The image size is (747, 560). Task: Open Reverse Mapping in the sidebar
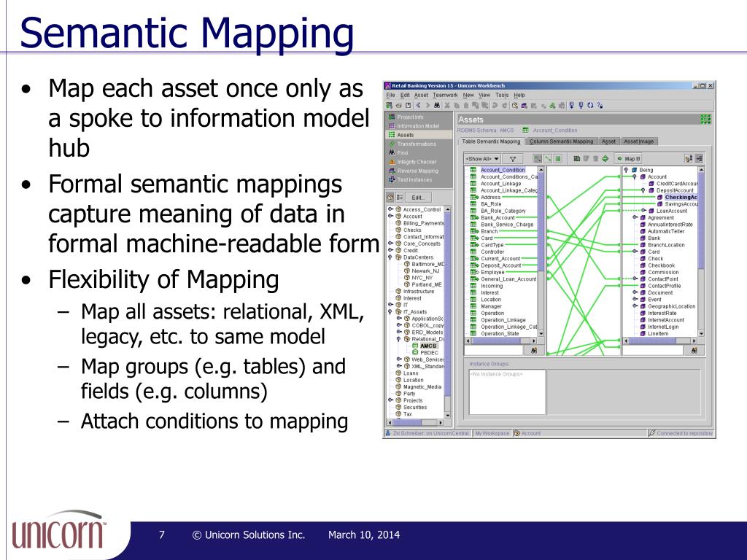tap(419, 171)
